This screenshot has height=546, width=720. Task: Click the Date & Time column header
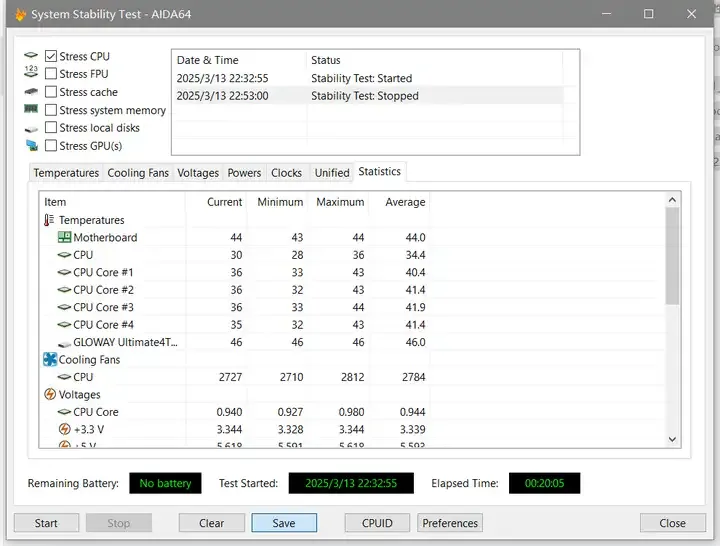point(239,60)
